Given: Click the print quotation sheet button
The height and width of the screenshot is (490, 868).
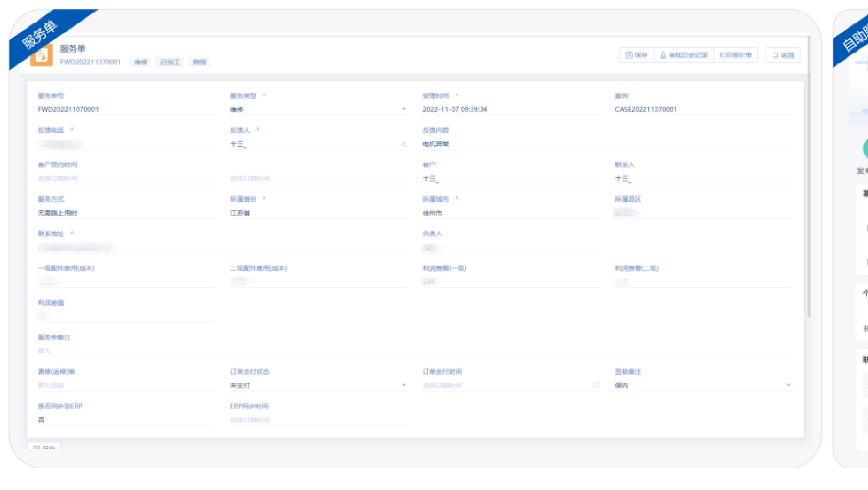Looking at the screenshot, I should (x=736, y=55).
